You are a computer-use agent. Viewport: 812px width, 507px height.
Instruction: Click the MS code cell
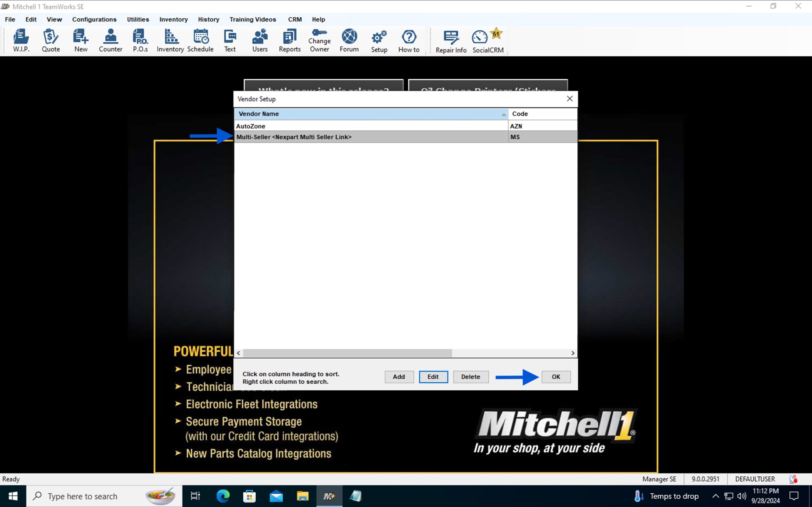[x=543, y=137]
